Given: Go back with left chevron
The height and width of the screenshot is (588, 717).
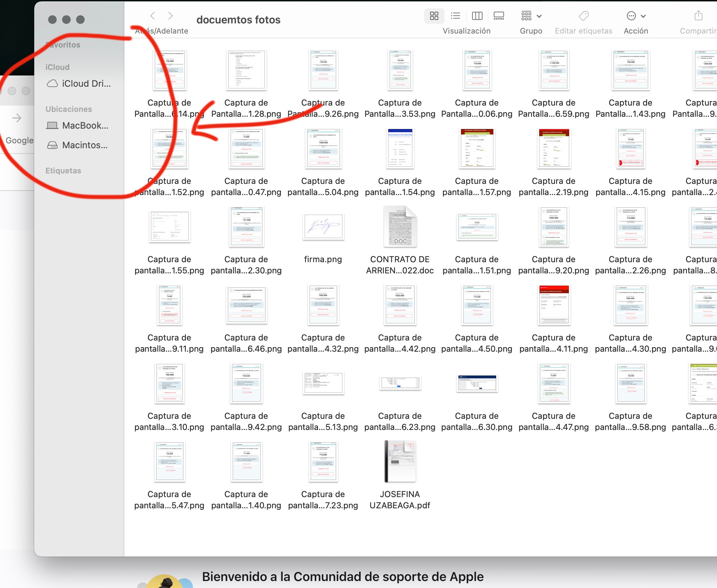Looking at the screenshot, I should pyautogui.click(x=153, y=16).
